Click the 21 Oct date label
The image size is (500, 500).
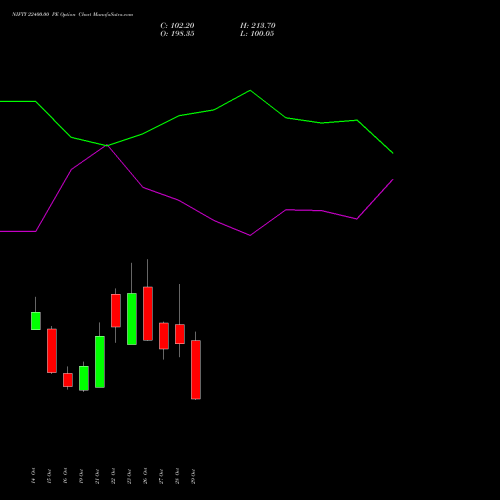pyautogui.click(x=97, y=476)
